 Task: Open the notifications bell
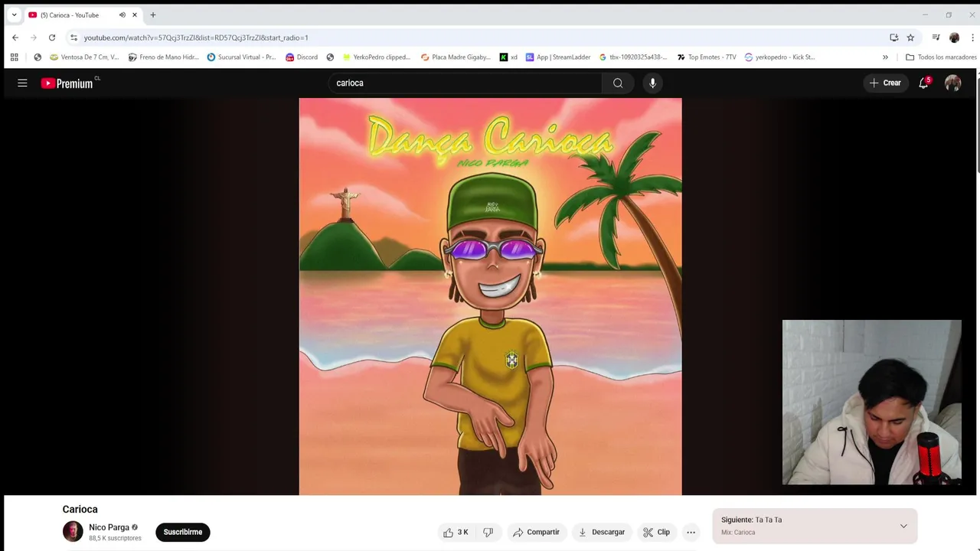923,83
